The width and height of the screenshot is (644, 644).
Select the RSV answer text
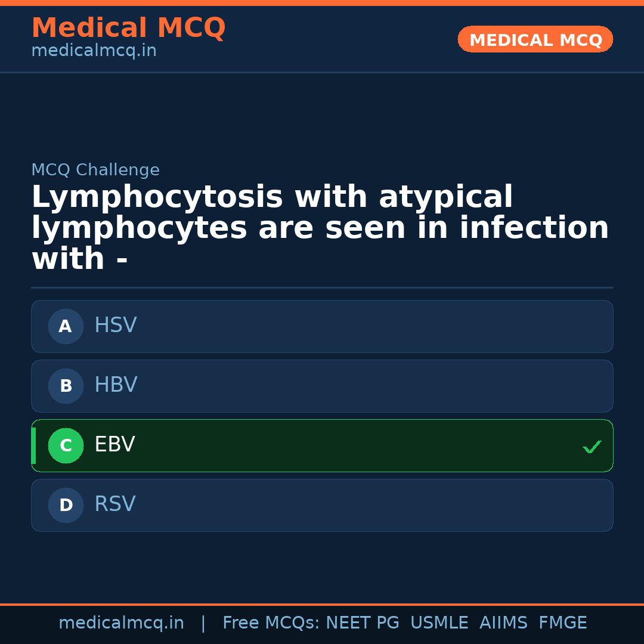115,504
